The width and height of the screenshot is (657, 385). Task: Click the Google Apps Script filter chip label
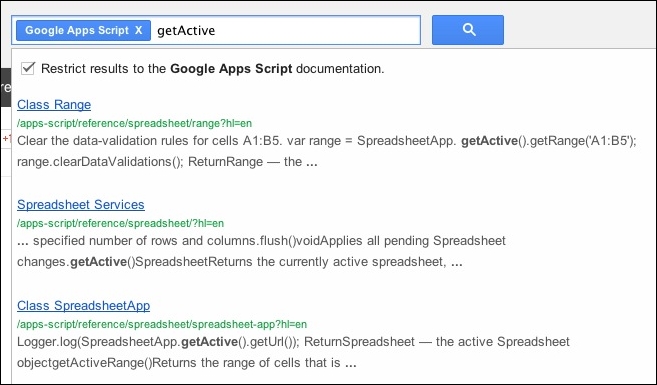click(77, 30)
